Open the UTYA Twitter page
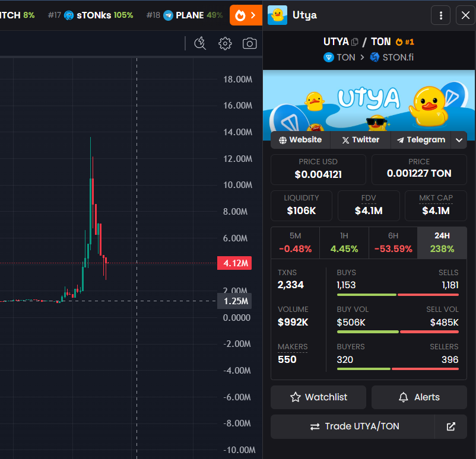 (x=361, y=140)
